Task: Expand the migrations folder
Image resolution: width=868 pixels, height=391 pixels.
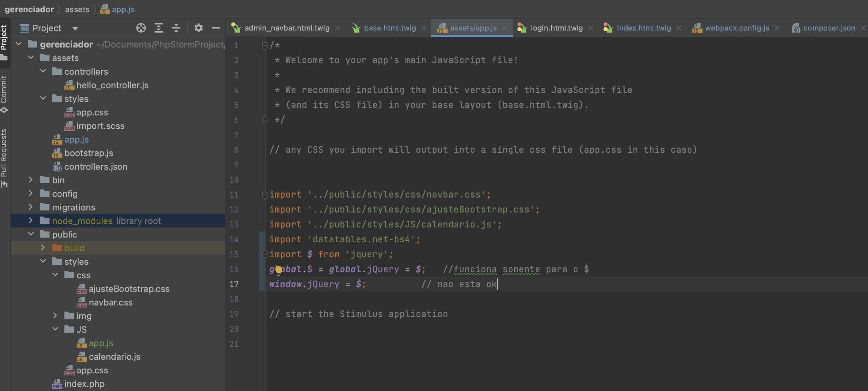Action: coord(31,207)
